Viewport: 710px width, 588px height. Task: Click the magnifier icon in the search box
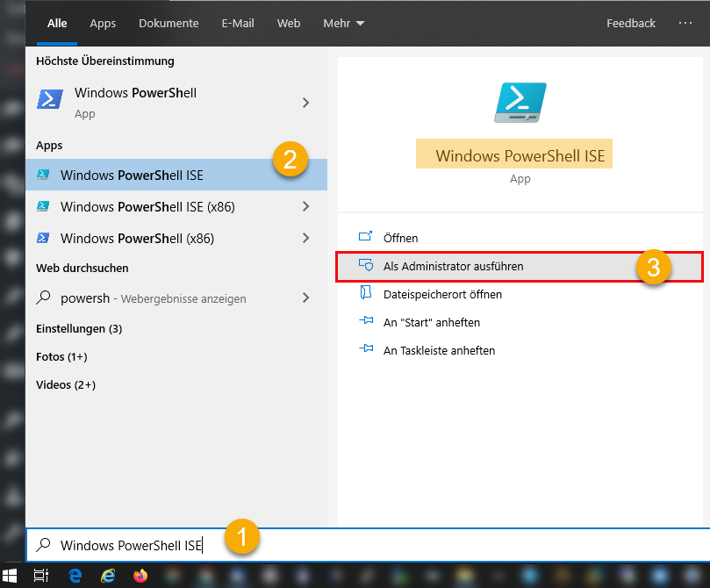44,544
